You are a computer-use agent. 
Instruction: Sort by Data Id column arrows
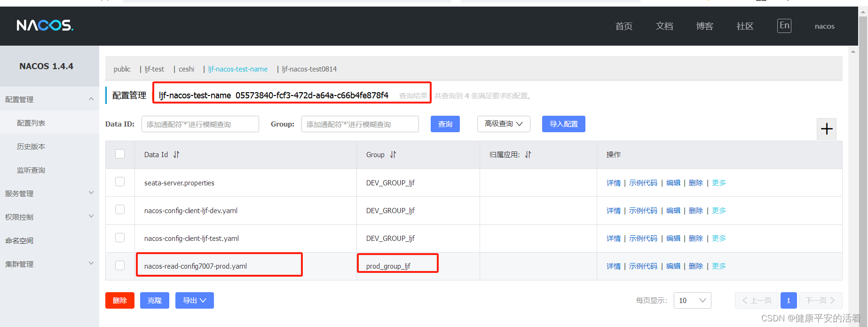(x=176, y=154)
